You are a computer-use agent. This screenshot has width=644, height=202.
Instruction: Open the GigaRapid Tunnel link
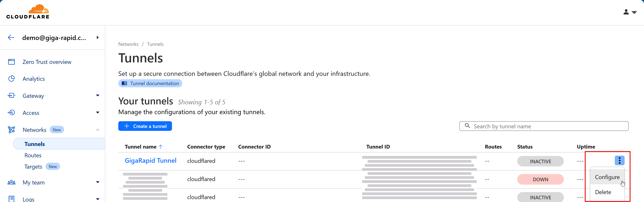pyautogui.click(x=151, y=161)
